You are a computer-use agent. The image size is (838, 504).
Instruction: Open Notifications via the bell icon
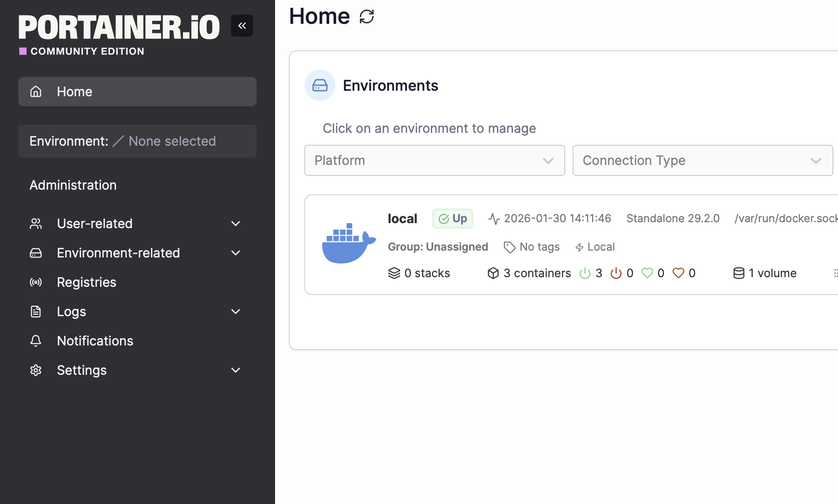(x=35, y=341)
